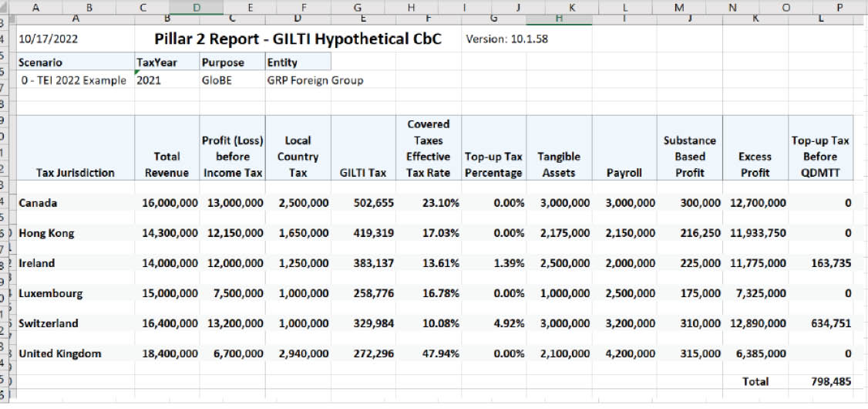
Task: Select Switzerland's profit before tax 13,200,000
Action: pyautogui.click(x=233, y=323)
